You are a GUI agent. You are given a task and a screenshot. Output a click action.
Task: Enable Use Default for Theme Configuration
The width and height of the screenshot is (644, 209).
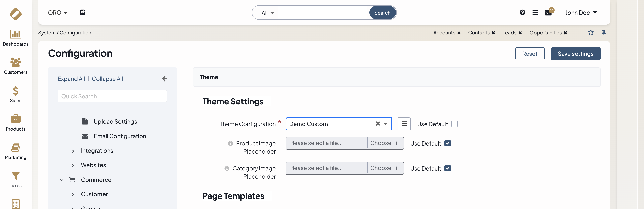[x=454, y=124]
